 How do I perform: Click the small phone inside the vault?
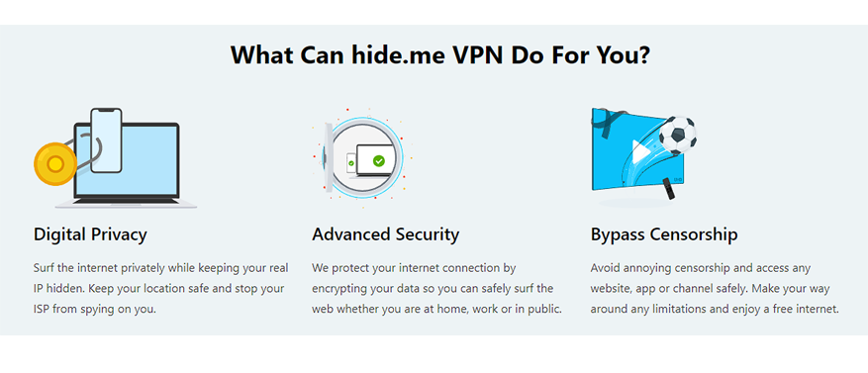(x=351, y=164)
